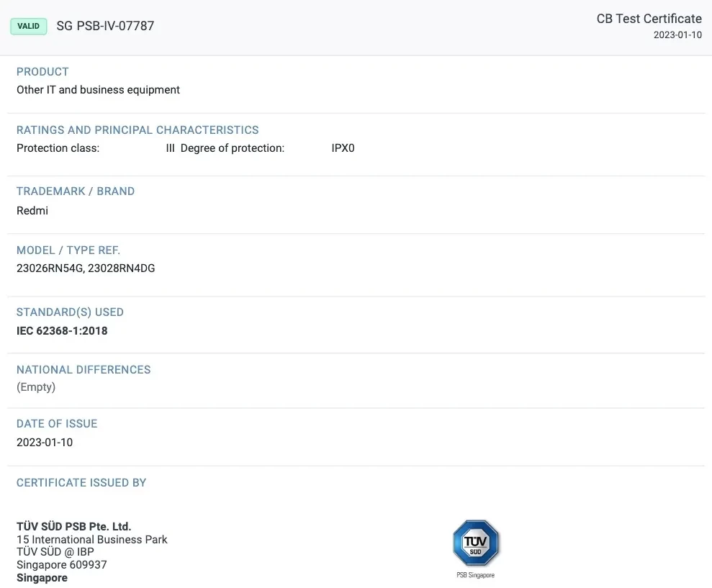Click TÜV SÜD PSB Pte. Ltd. issuer name

tap(73, 527)
